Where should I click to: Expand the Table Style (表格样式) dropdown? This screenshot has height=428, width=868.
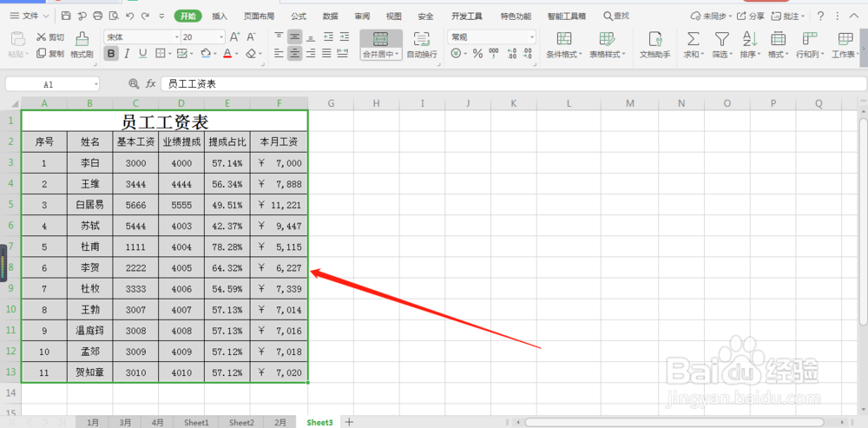pos(624,55)
